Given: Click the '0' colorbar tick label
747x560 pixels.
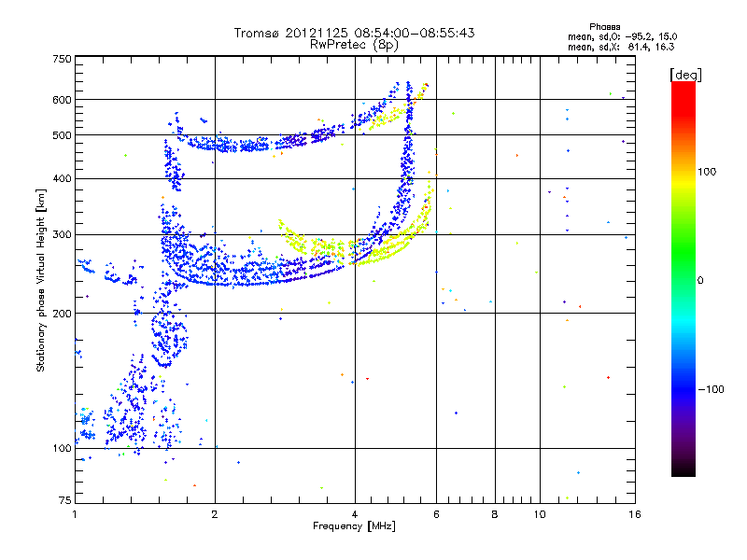Looking at the screenshot, I should click(700, 281).
